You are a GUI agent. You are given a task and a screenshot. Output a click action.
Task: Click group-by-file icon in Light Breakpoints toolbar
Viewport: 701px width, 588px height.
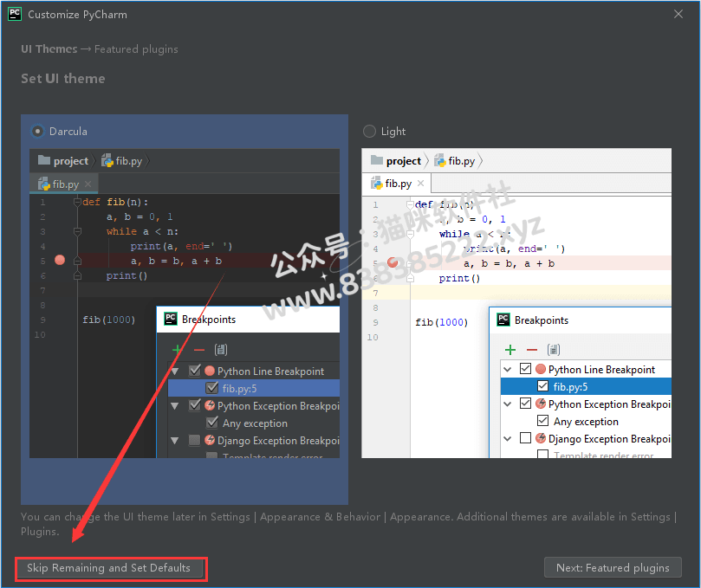click(554, 349)
